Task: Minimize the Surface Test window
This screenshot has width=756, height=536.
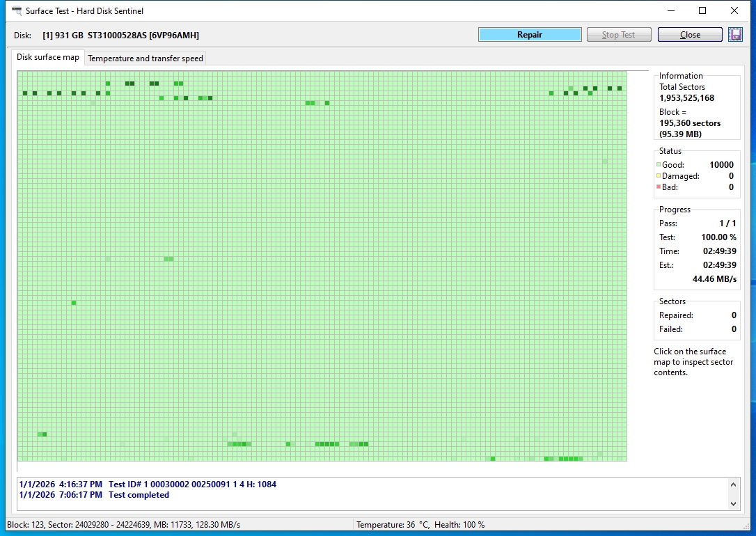Action: 671,10
